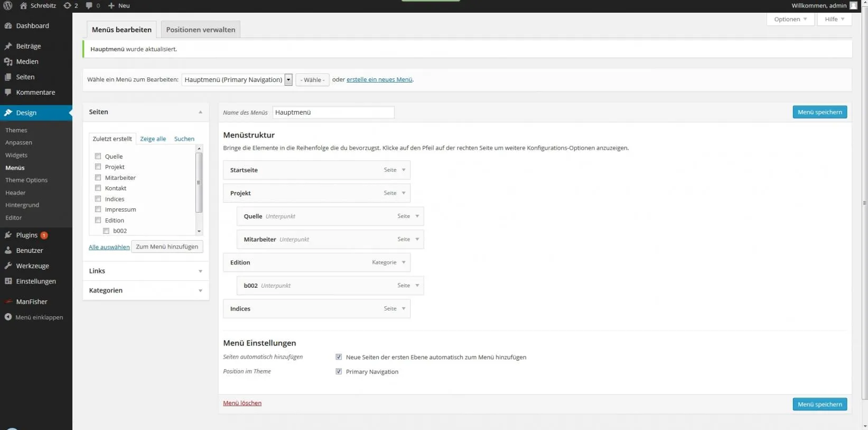
Task: Check the Mitarbeiter page checkbox
Action: [98, 177]
